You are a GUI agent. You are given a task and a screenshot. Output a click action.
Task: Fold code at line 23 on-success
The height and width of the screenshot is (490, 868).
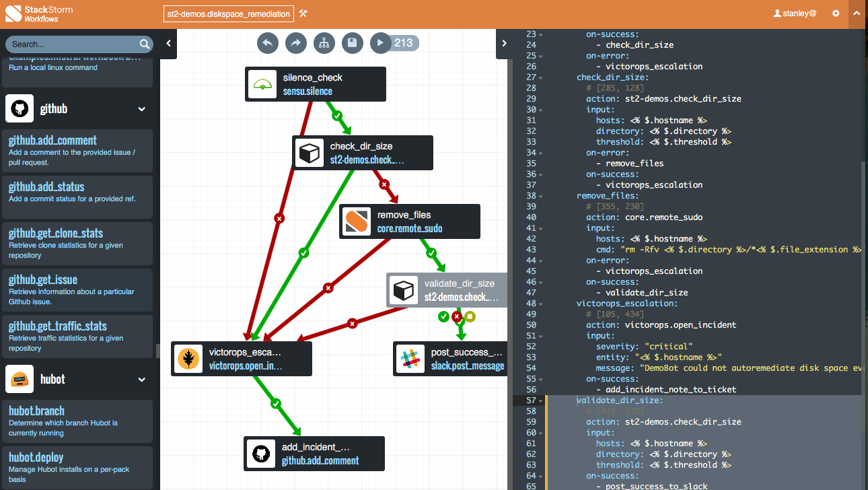pos(541,34)
